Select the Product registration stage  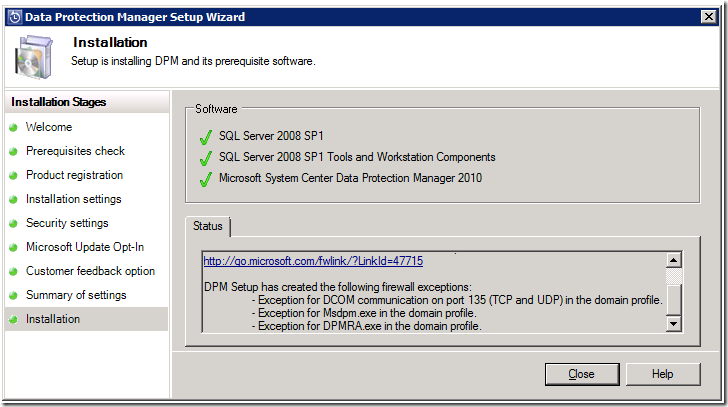click(x=74, y=175)
